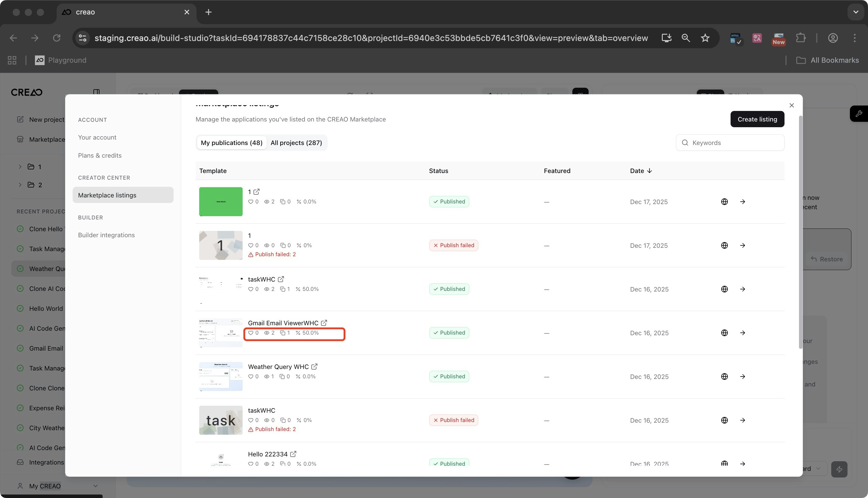This screenshot has width=868, height=498.
Task: Sort listings by Date column arrow
Action: [649, 171]
